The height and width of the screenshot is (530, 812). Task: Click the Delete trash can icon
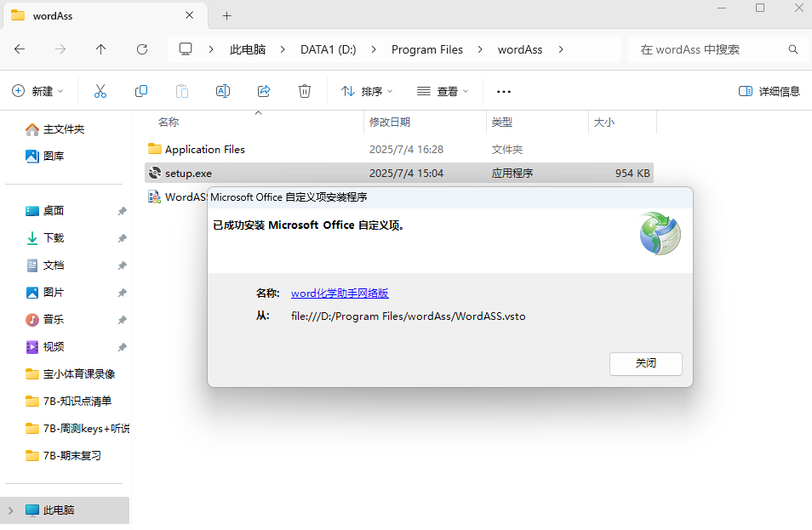click(x=305, y=91)
